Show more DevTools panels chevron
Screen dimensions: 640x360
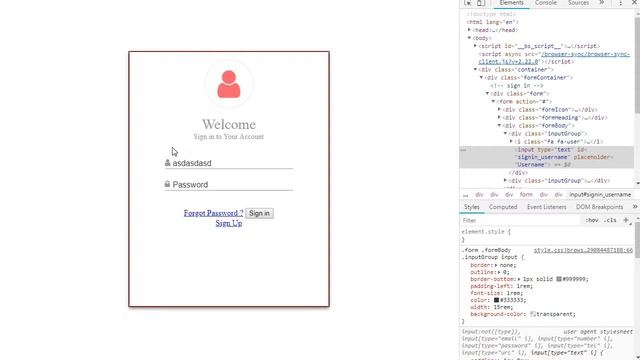602,3
